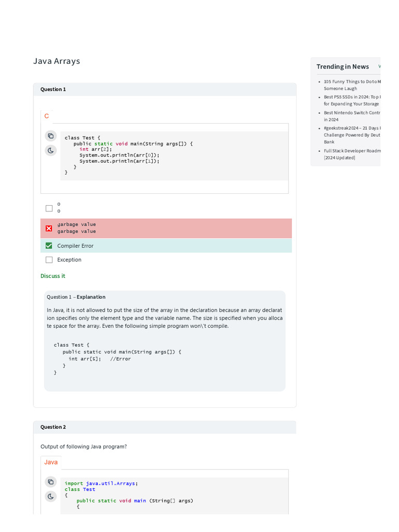Screen dimensions: 399x532
Task: Click the "Question 1" header bar
Action: (x=165, y=89)
